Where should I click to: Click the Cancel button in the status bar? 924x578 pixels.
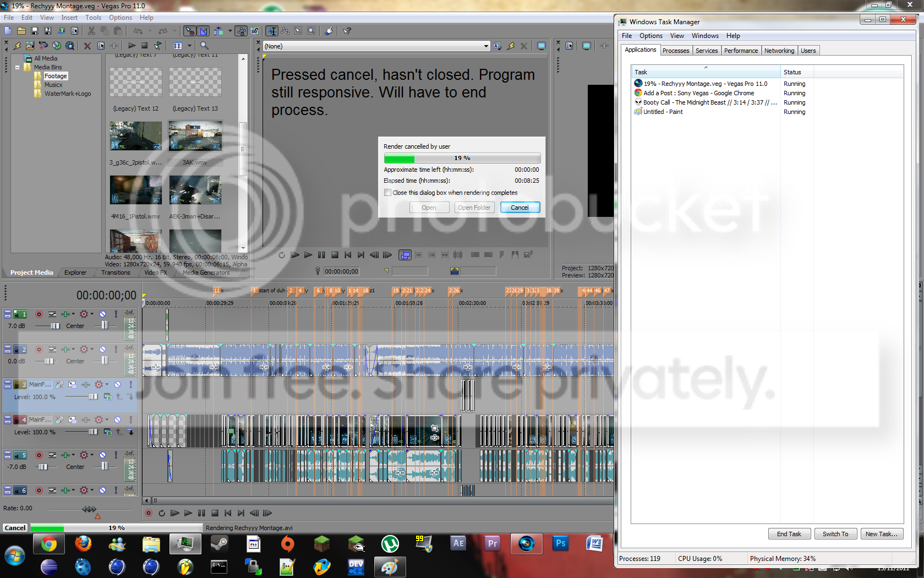coord(15,528)
